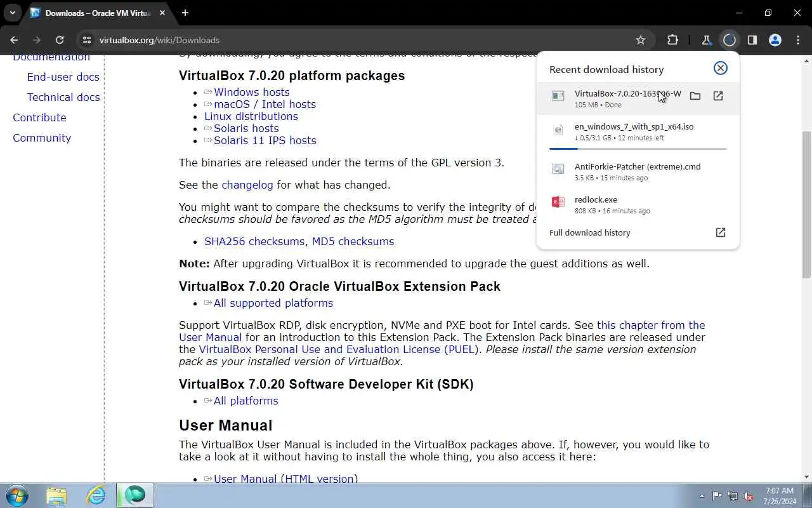
Task: Open the Chrome profile avatar
Action: tap(775, 40)
